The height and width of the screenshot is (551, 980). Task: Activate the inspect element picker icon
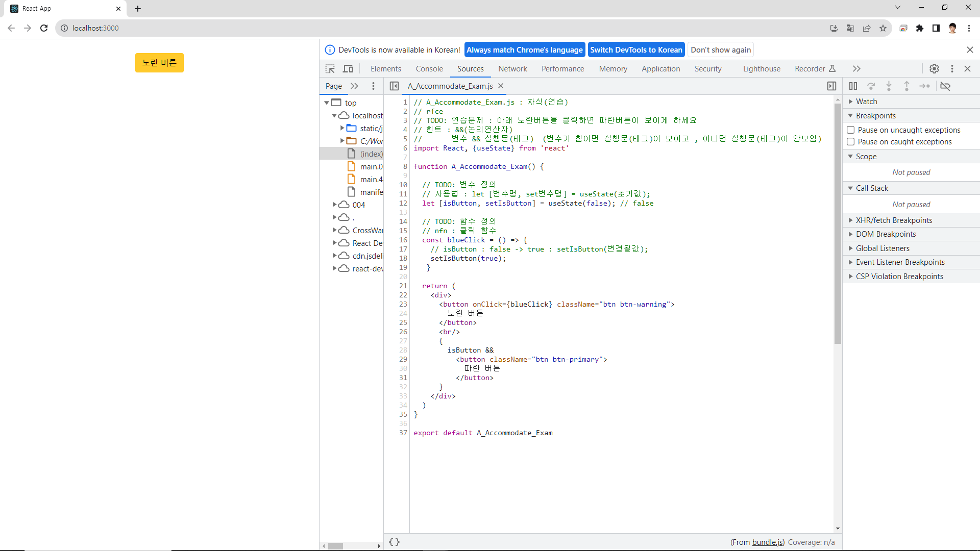(x=330, y=69)
